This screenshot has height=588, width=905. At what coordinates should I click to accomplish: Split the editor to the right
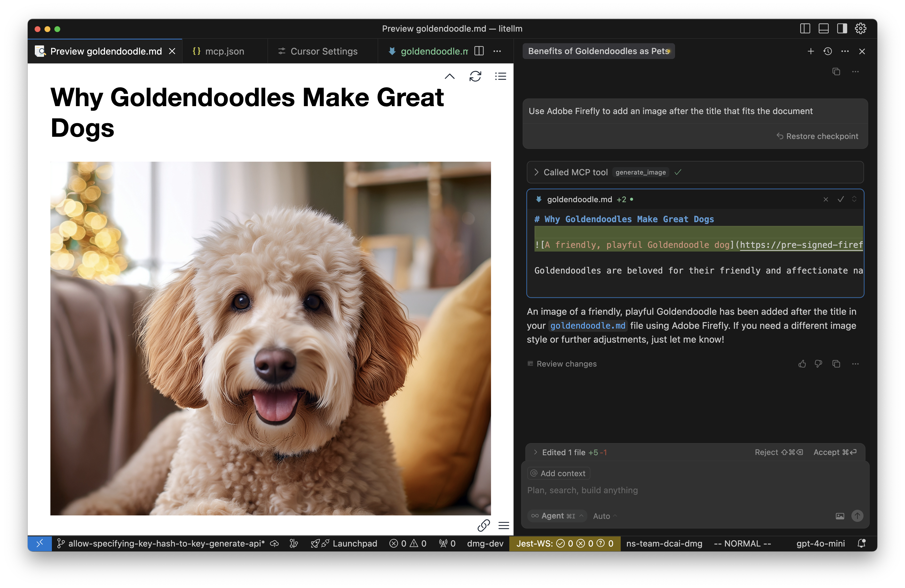click(x=479, y=51)
